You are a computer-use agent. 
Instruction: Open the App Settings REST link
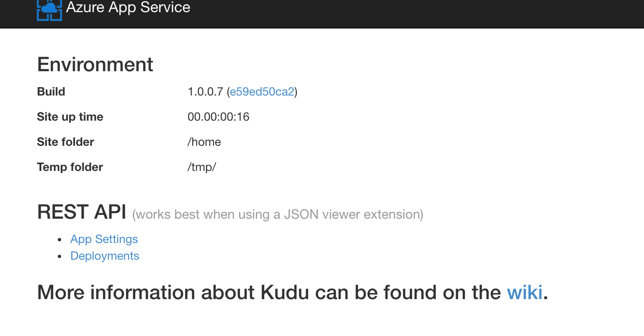pos(104,239)
